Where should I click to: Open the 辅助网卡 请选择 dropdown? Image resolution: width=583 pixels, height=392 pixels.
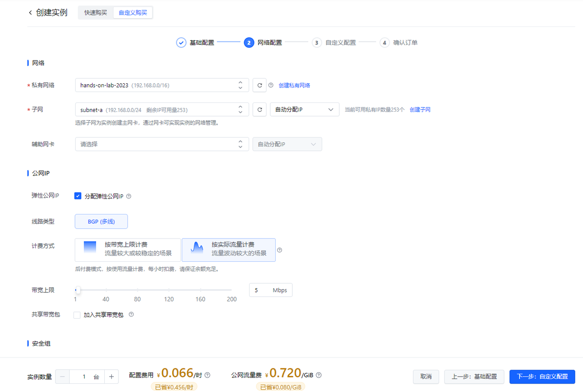point(162,144)
